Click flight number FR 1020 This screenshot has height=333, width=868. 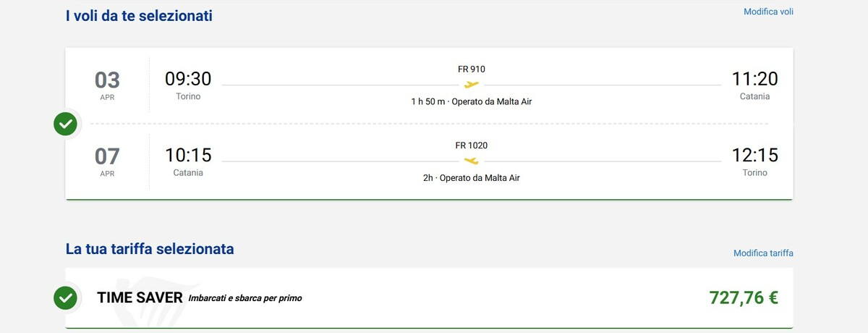tap(472, 146)
